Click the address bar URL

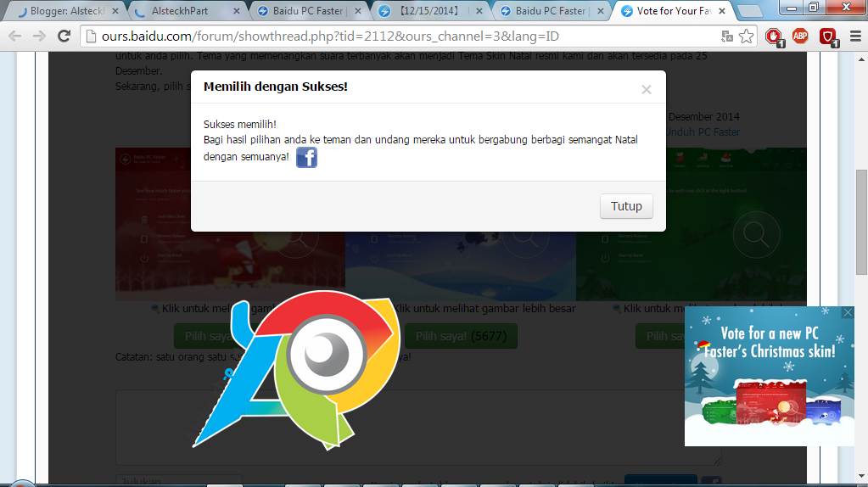(x=330, y=36)
